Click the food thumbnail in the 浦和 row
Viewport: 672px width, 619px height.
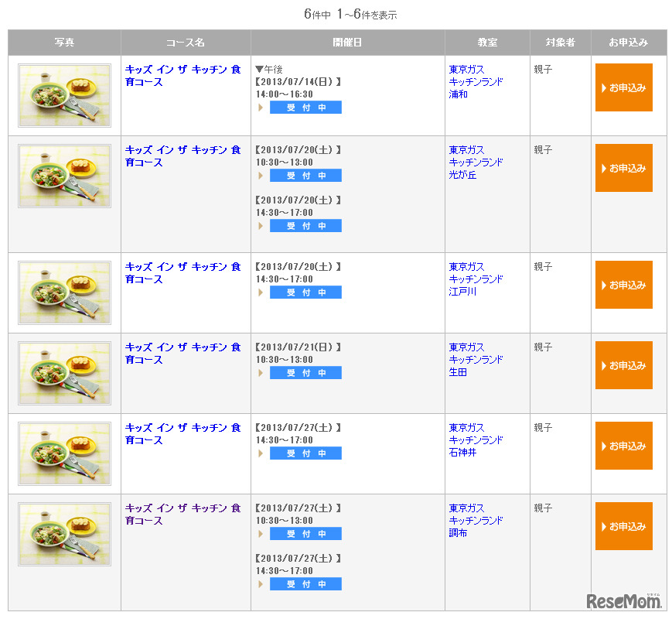64,95
